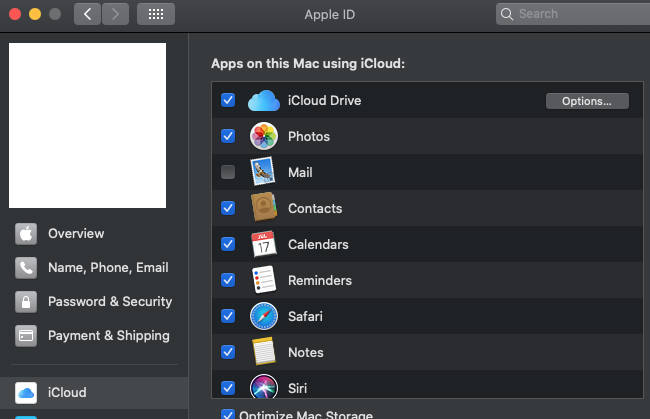This screenshot has height=419, width=650.
Task: Click the Notes label
Action: pyautogui.click(x=306, y=353)
